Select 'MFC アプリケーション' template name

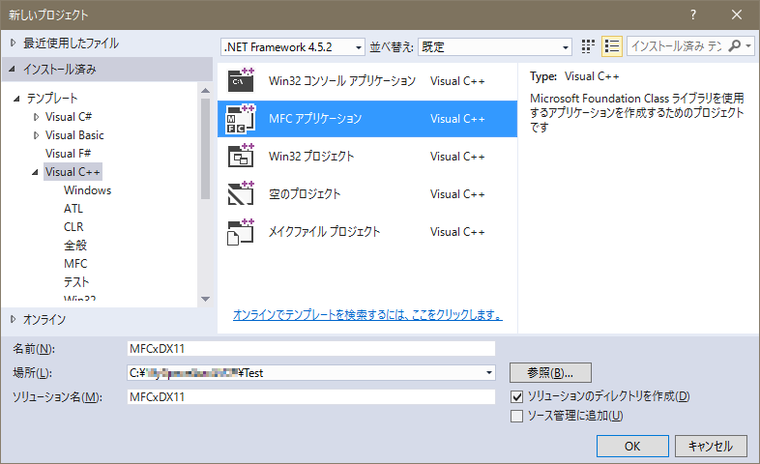click(x=316, y=119)
